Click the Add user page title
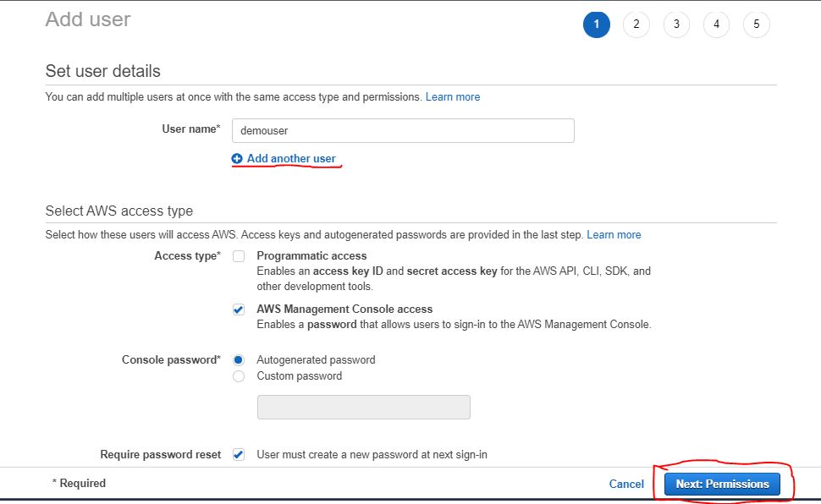Viewport: 821px width, 504px height. point(88,19)
